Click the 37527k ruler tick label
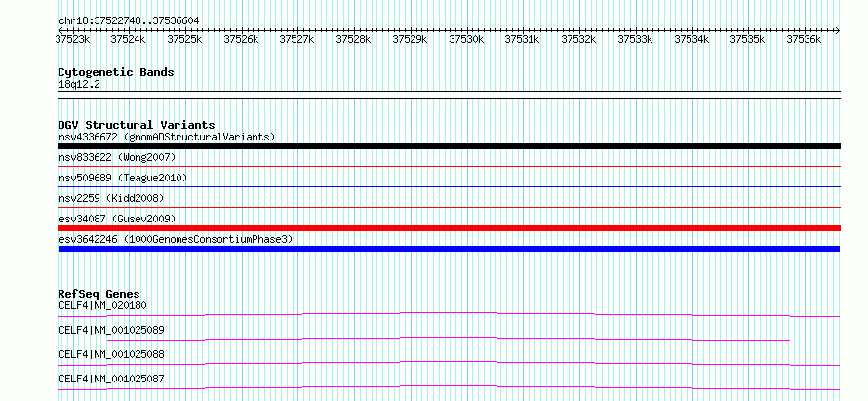This screenshot has width=868, height=401. (x=296, y=39)
